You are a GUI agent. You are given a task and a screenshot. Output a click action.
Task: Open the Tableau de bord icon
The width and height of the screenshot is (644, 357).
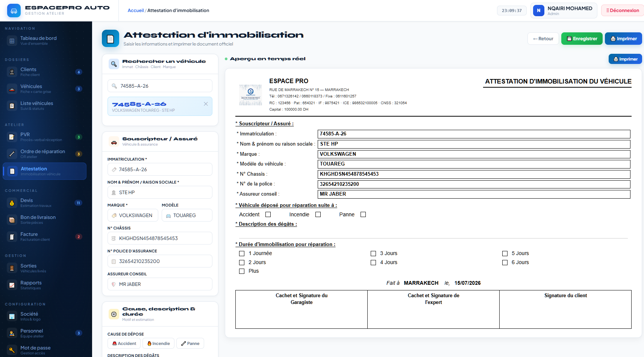12,41
